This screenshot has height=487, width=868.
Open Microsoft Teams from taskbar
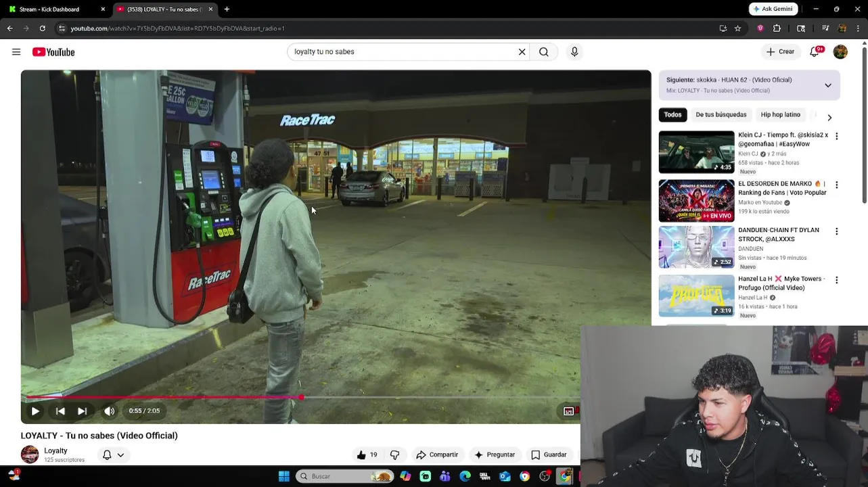[x=445, y=476]
